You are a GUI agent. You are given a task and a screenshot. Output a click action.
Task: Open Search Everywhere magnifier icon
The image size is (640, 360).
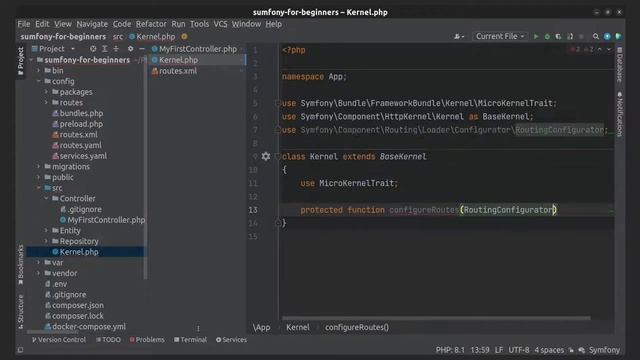(596, 37)
